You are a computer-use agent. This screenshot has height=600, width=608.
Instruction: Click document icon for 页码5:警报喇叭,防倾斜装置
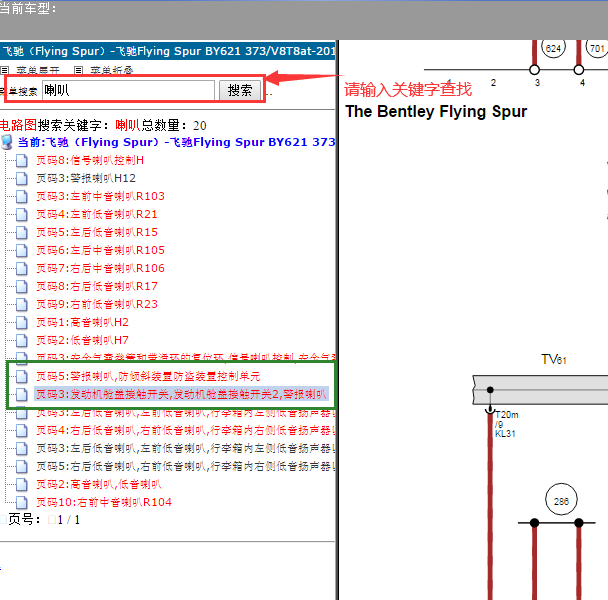[22, 376]
